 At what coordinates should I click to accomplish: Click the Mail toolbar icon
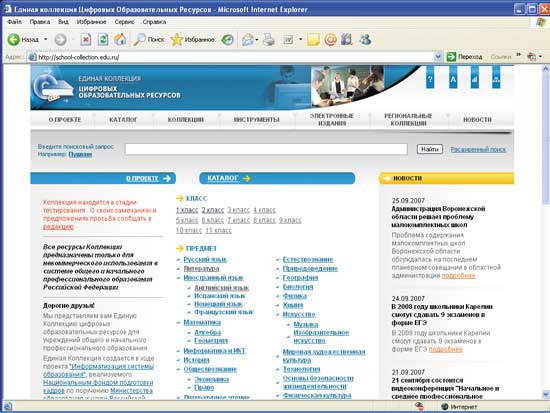tap(248, 40)
